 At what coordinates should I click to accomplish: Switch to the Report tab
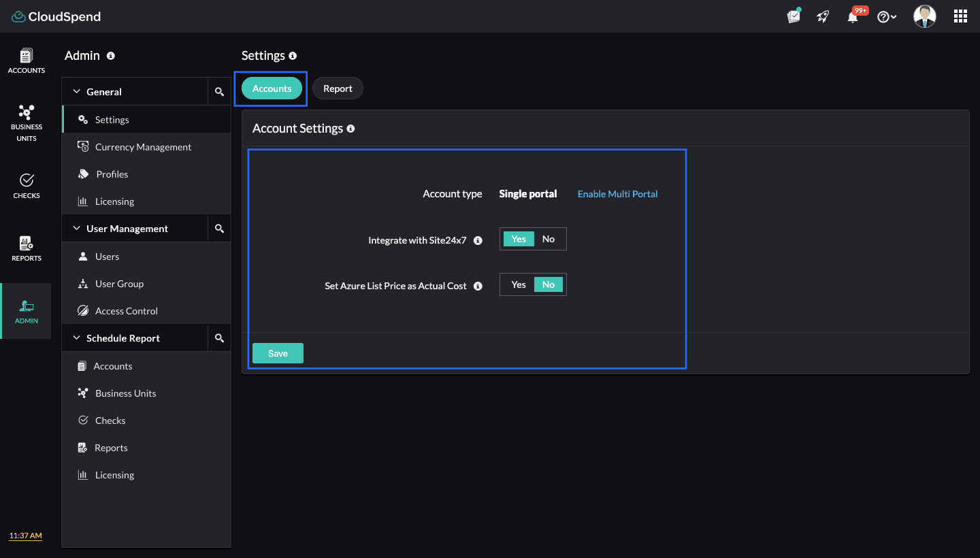pos(338,88)
